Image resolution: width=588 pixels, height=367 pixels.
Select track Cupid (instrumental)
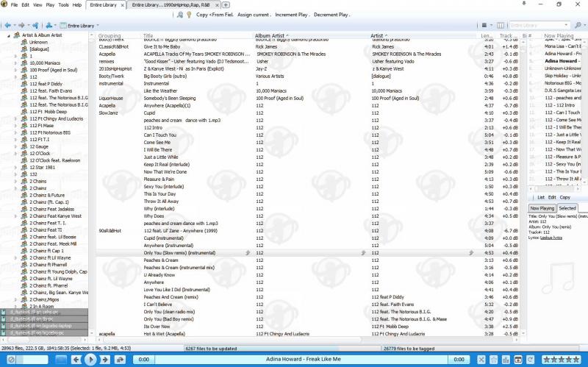pos(163,238)
